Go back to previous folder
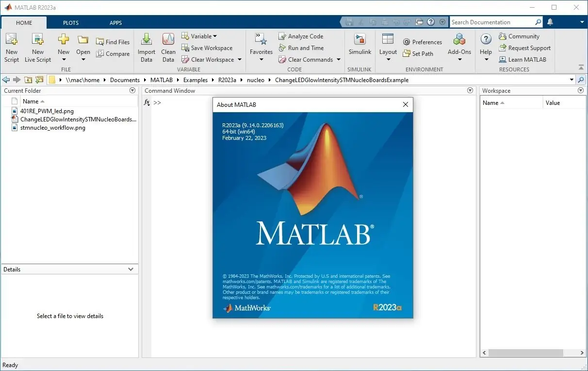This screenshot has width=588, height=371. coord(6,80)
